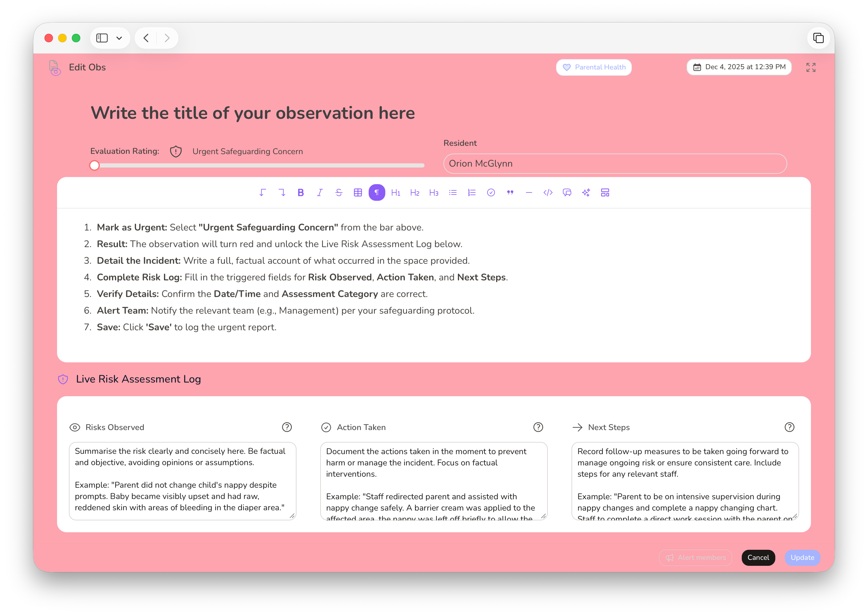The image size is (868, 616).
Task: Open the Dec 4, 2025 date picker
Action: click(x=739, y=67)
